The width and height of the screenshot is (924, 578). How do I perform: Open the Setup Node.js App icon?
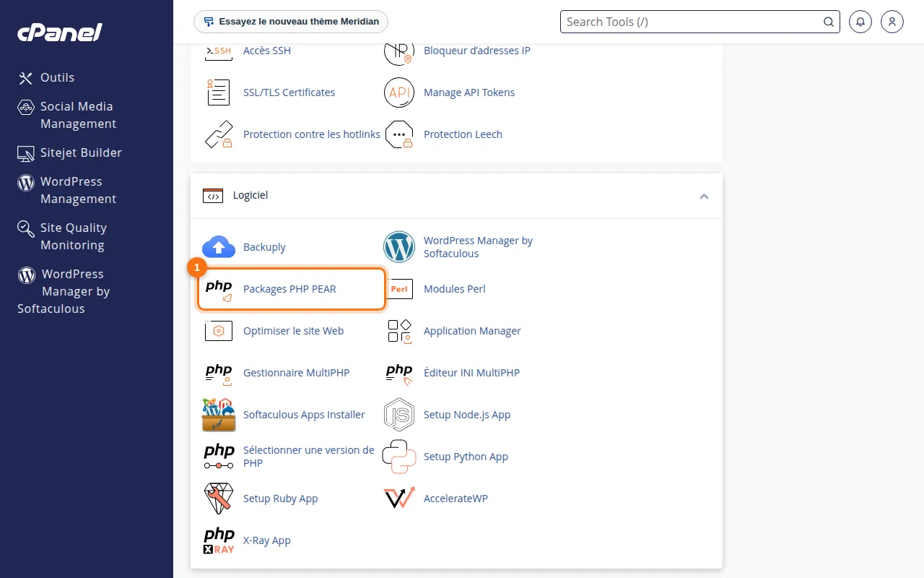[x=399, y=415]
